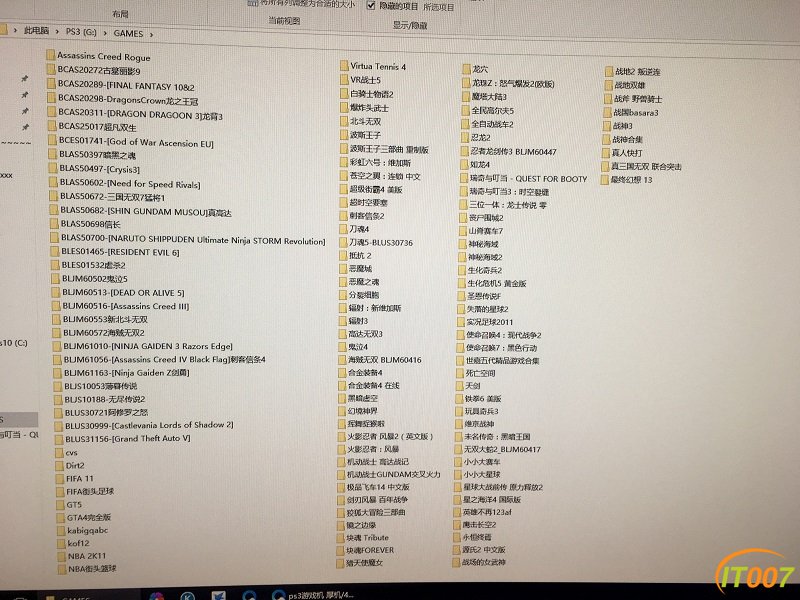800x600 pixels.
Task: Click the Crysis3 folder icon
Action: (x=53, y=168)
